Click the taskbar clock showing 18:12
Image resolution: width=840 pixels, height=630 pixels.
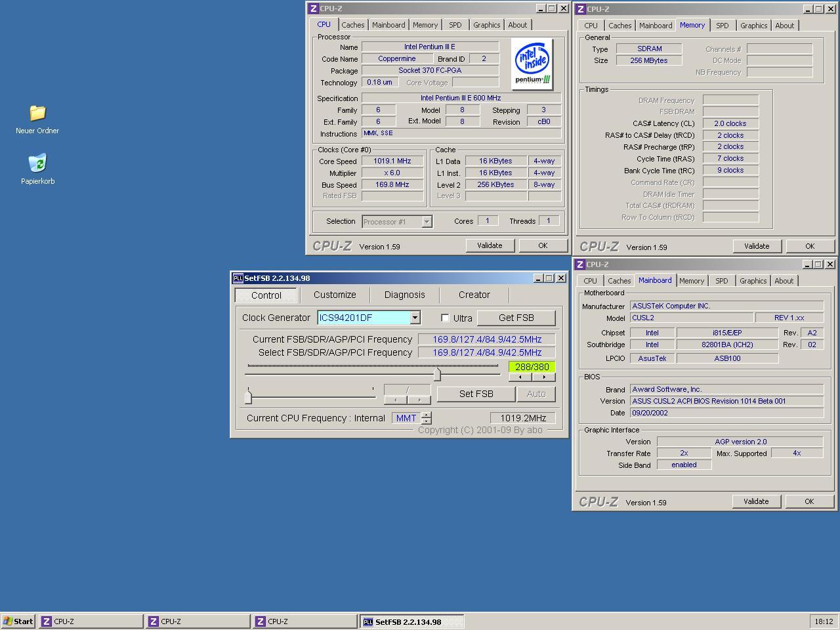(824, 621)
